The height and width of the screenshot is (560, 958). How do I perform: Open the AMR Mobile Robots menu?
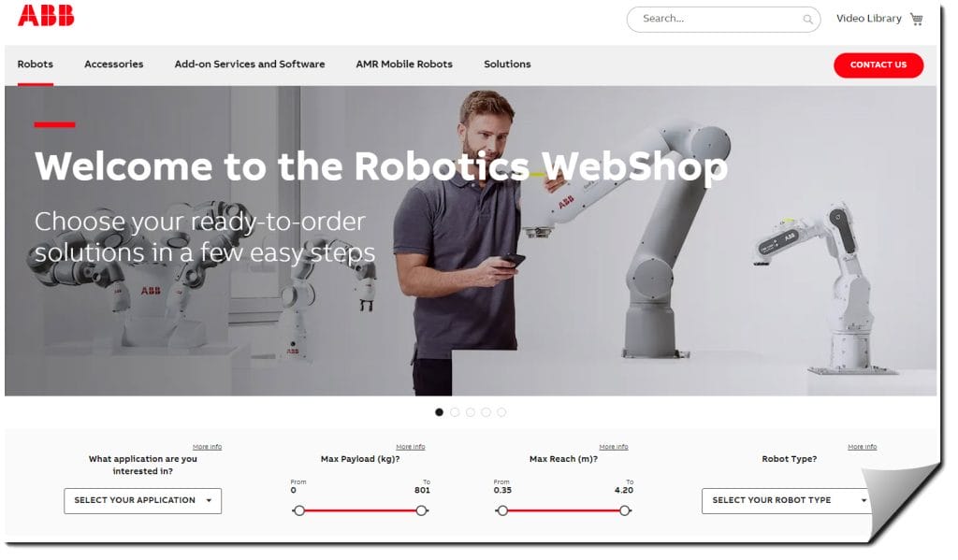pyautogui.click(x=404, y=65)
